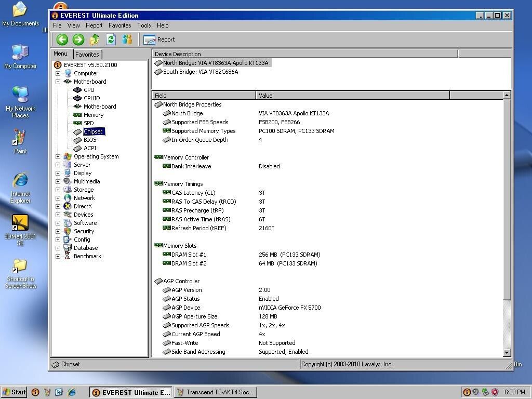Expand the Multimedia tree node
This screenshot has width=532, height=399.
pos(58,181)
